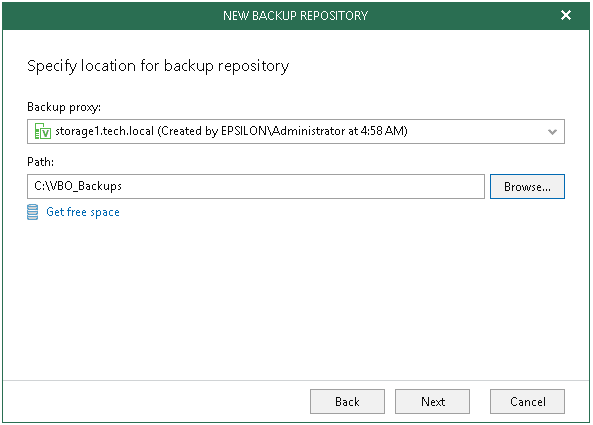Click the Specify location heading text

158,66
